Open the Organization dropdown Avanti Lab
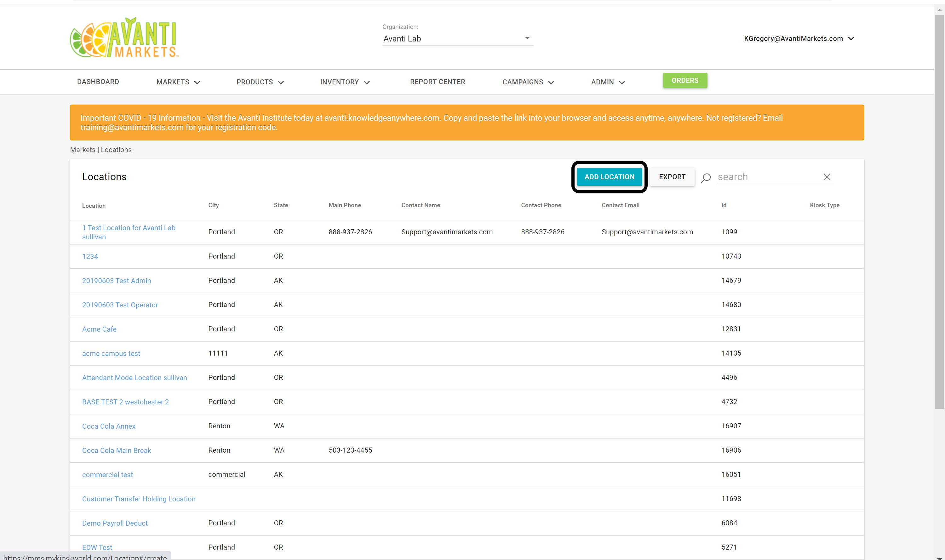Image resolution: width=945 pixels, height=560 pixels. pos(457,38)
